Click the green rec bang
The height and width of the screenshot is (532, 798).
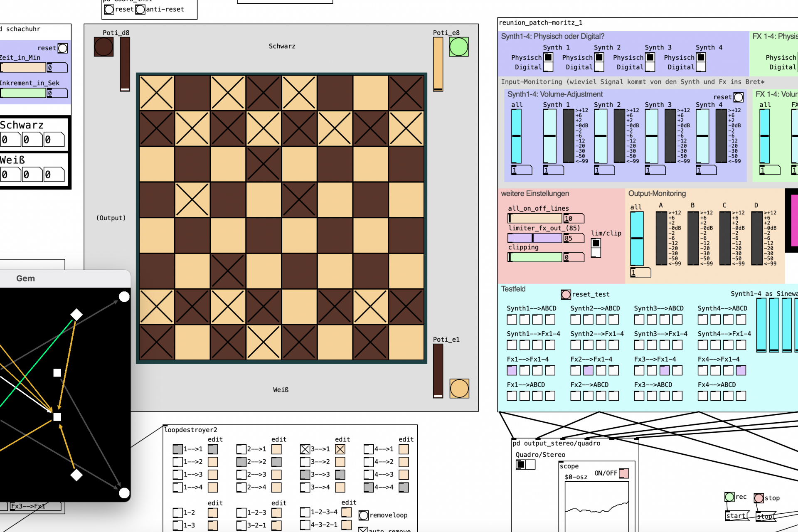click(x=729, y=497)
